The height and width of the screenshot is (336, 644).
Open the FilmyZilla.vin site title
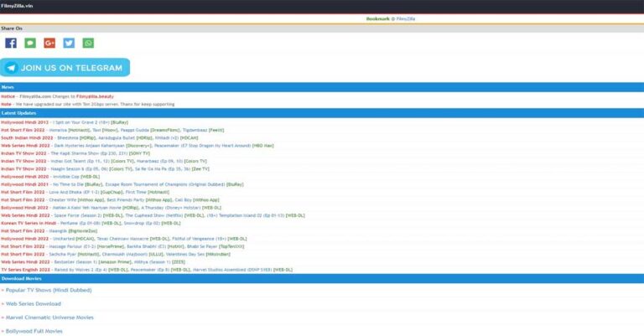(x=17, y=6)
